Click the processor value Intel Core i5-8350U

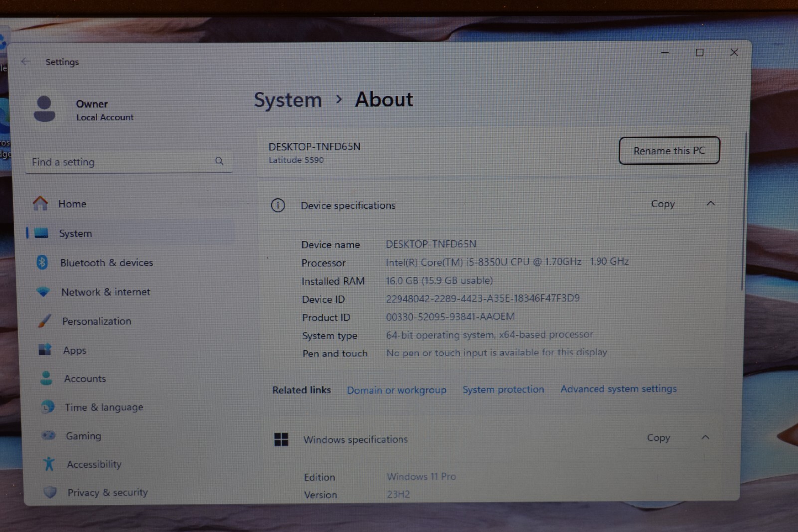(x=507, y=262)
